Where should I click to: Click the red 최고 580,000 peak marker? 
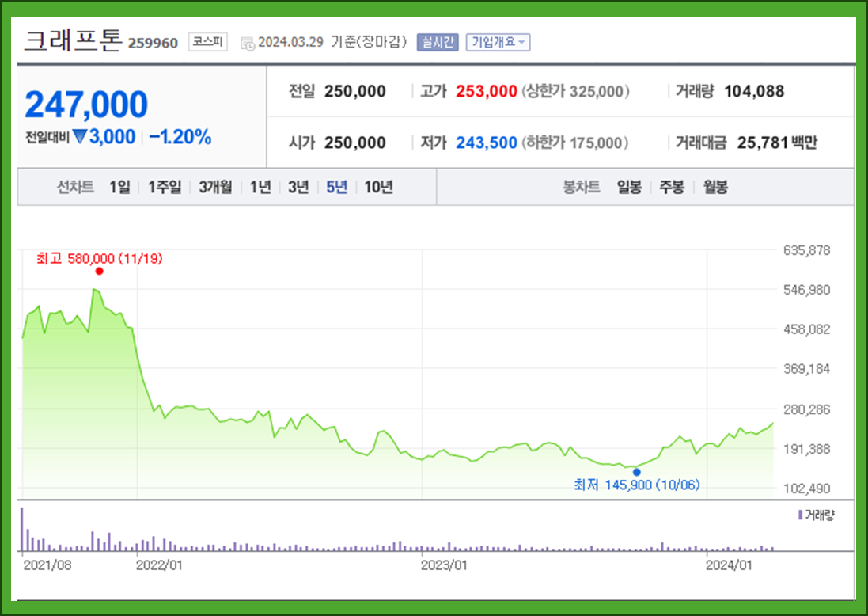click(99, 271)
